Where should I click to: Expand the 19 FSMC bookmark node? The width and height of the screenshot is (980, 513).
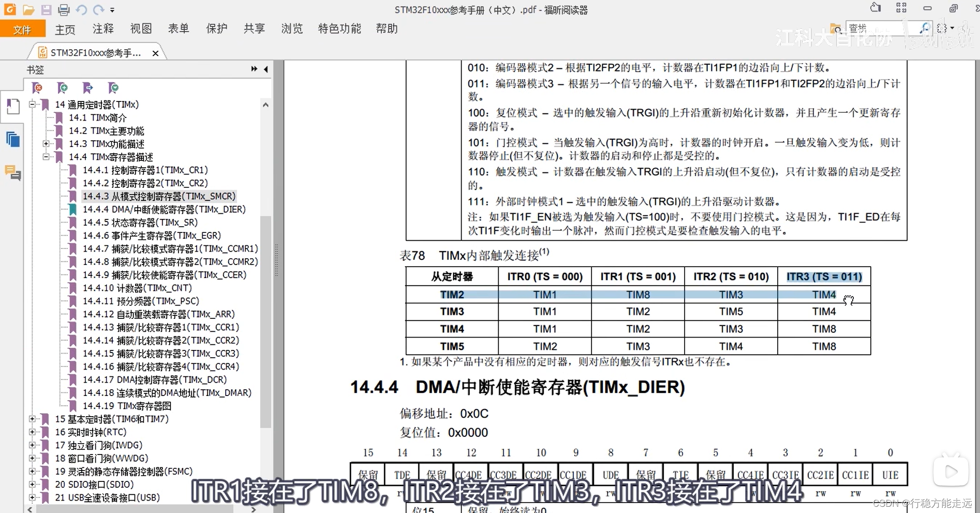click(33, 471)
